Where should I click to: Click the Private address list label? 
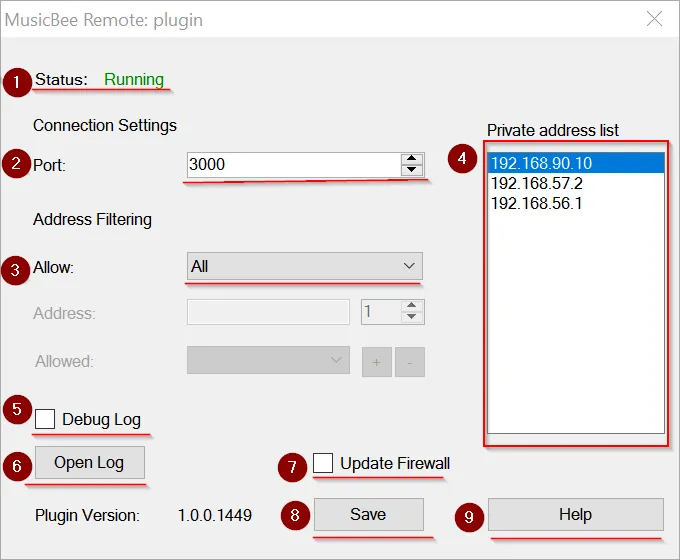553,130
